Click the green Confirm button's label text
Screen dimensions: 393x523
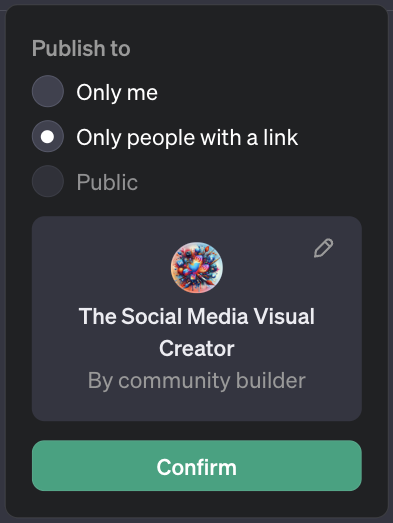(x=197, y=467)
